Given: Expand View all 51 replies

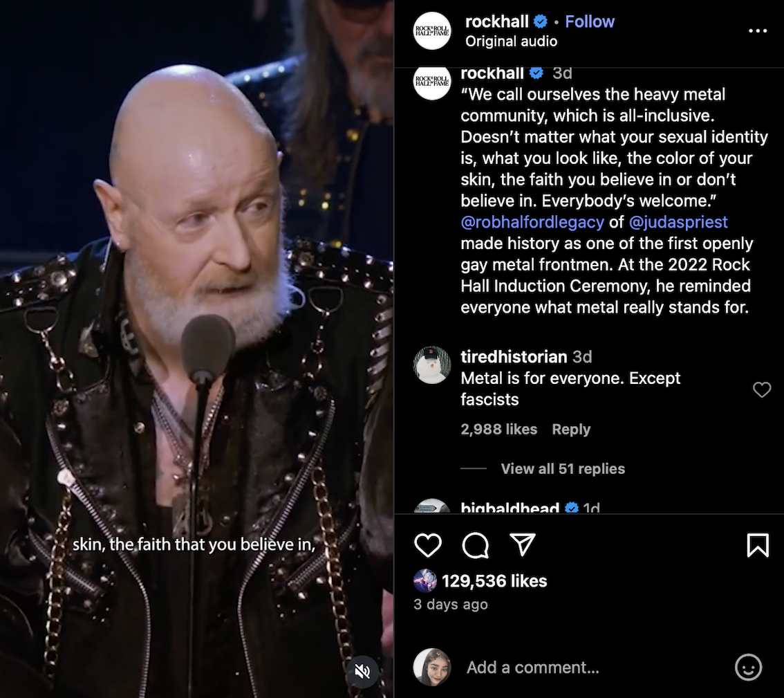Looking at the screenshot, I should (563, 469).
